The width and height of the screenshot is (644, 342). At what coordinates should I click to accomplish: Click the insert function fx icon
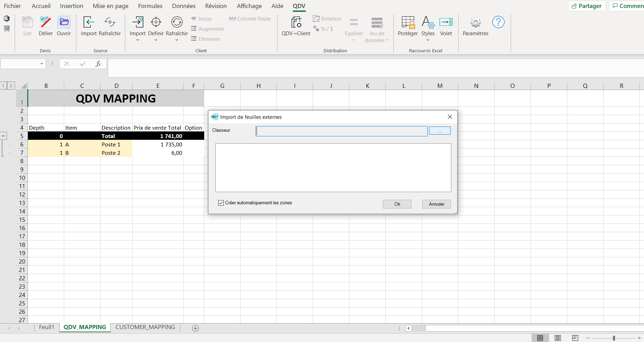click(98, 64)
